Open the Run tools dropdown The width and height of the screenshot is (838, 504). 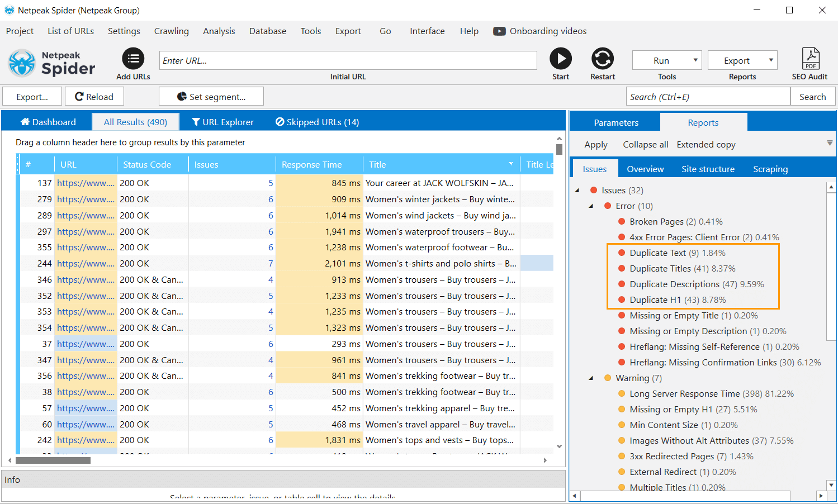point(667,60)
